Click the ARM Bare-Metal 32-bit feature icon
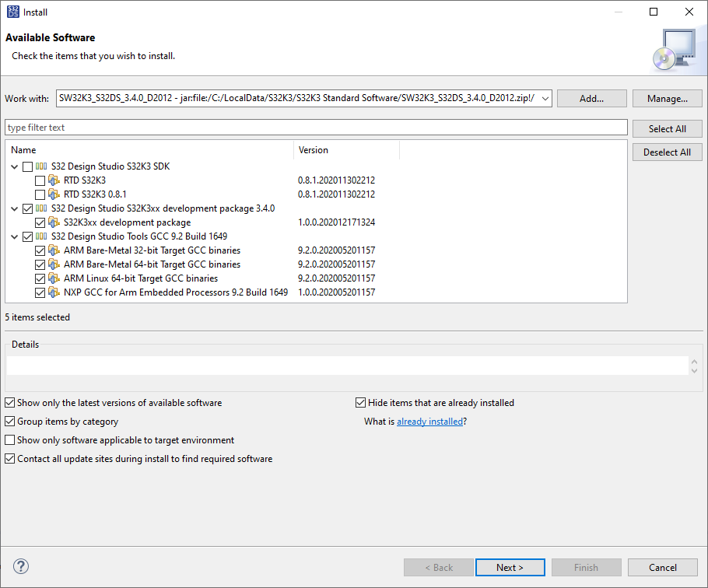The width and height of the screenshot is (708, 588). (x=54, y=250)
